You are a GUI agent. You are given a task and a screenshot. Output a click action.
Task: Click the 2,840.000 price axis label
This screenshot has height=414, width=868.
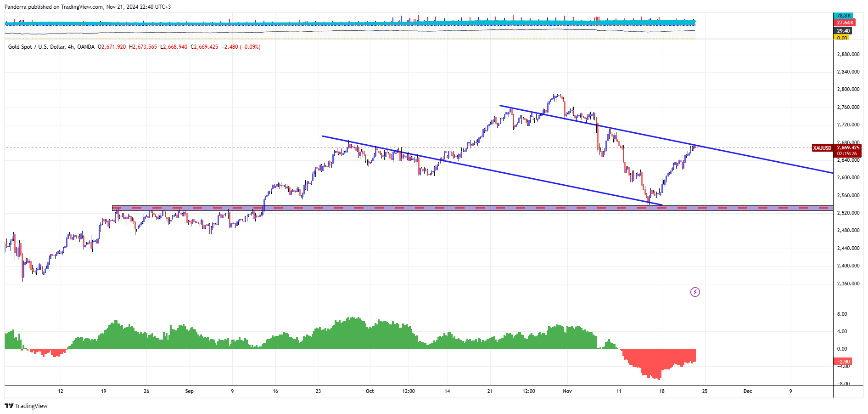coord(848,72)
